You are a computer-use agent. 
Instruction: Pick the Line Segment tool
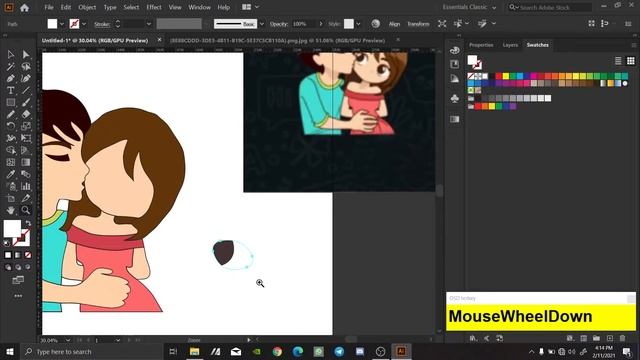(x=26, y=90)
